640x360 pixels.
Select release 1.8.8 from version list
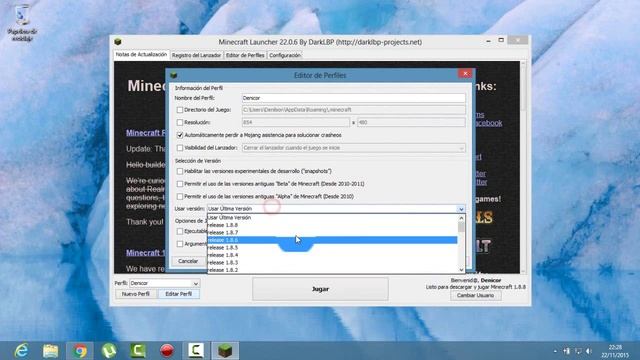click(x=332, y=225)
